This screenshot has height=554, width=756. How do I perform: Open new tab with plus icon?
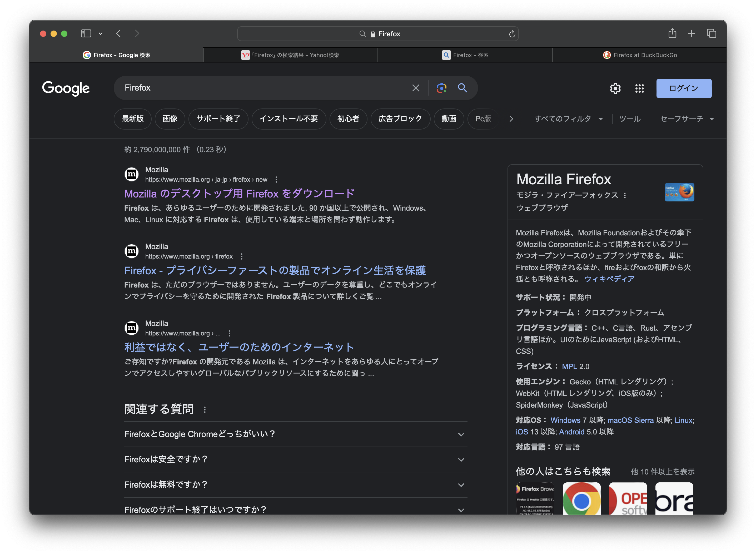click(692, 33)
